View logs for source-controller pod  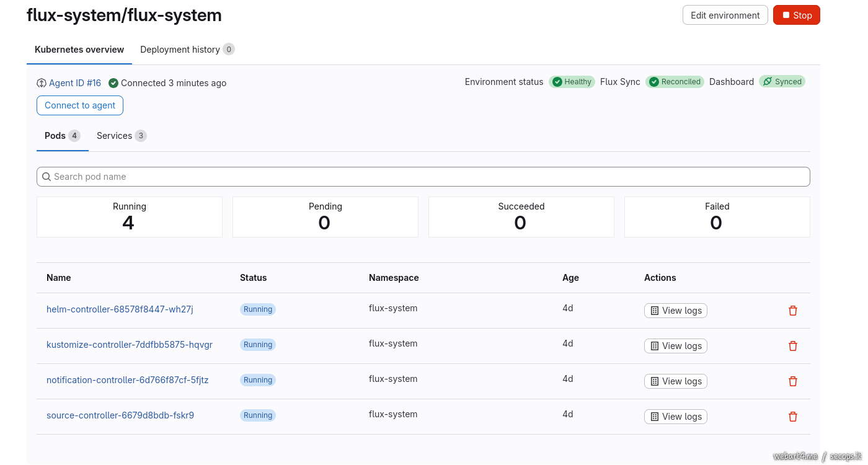[675, 417]
